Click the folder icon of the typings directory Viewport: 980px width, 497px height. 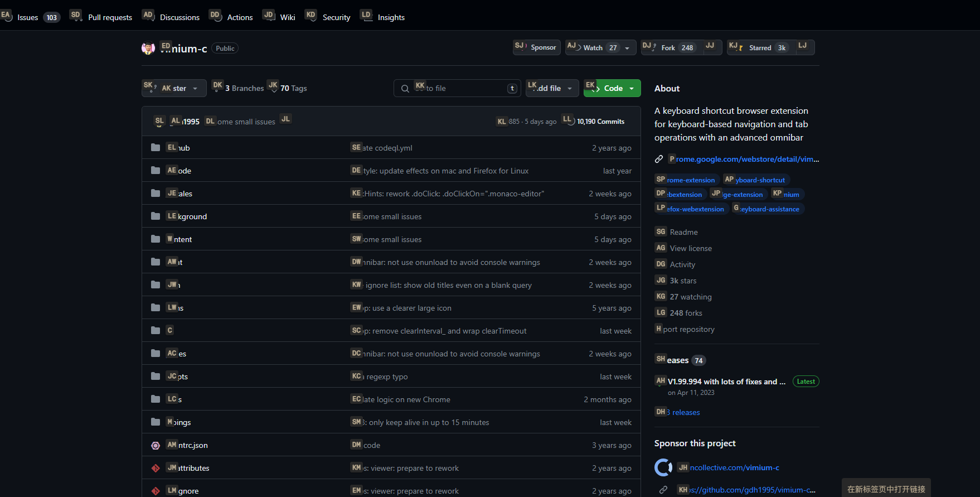tap(156, 422)
